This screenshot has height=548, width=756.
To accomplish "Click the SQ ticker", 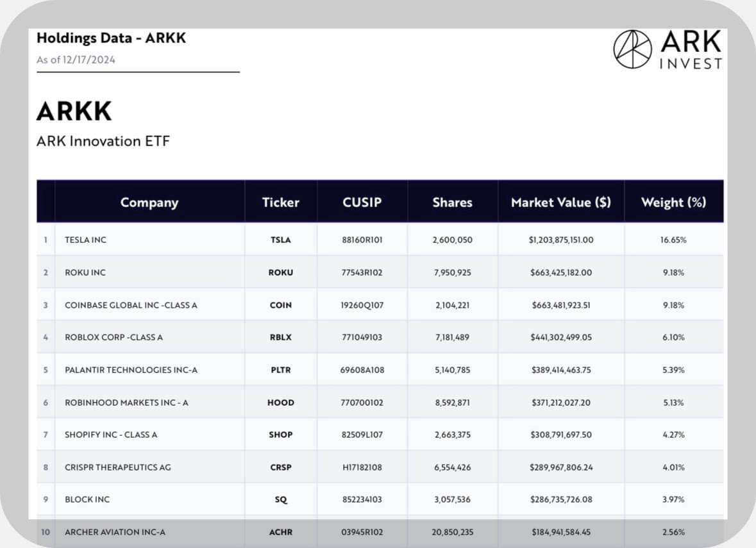I will (281, 500).
